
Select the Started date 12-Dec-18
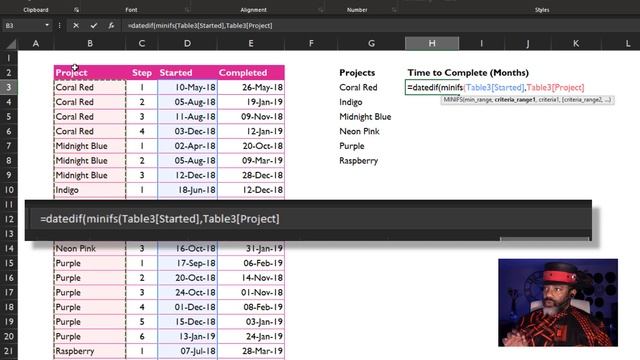coord(187,175)
